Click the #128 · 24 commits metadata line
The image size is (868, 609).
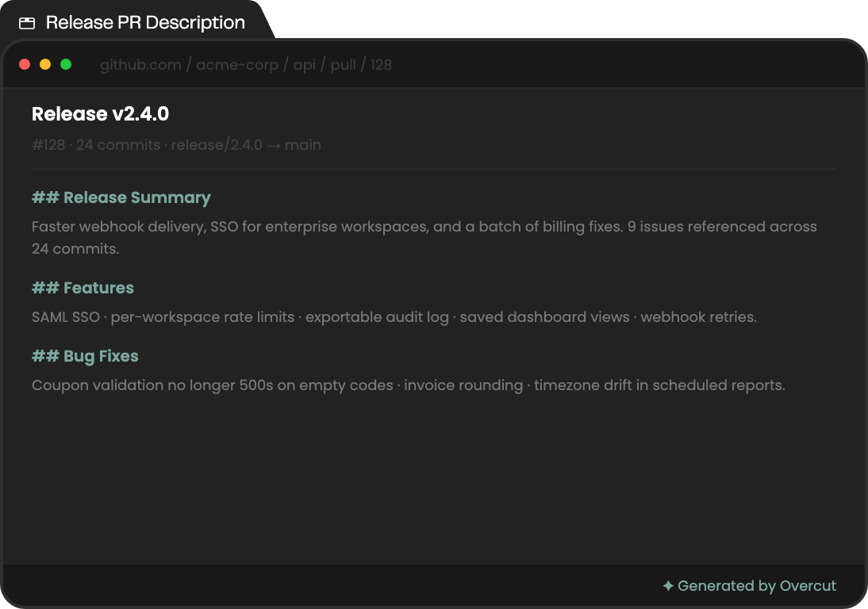click(x=176, y=145)
